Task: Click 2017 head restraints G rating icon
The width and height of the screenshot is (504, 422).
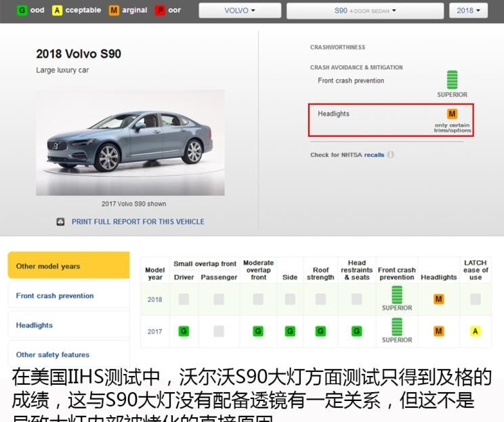Action: tap(357, 331)
